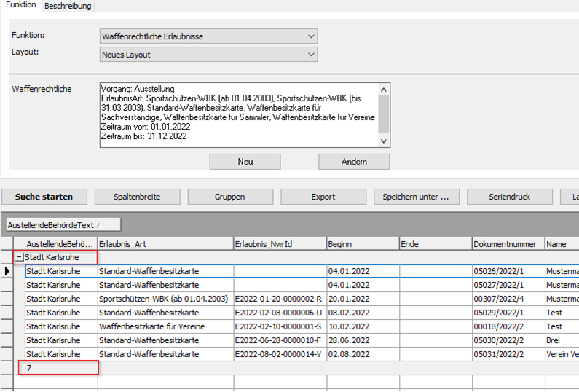Open the Layout dropdown list
Viewport: 579px width, 392px height.
pyautogui.click(x=311, y=55)
